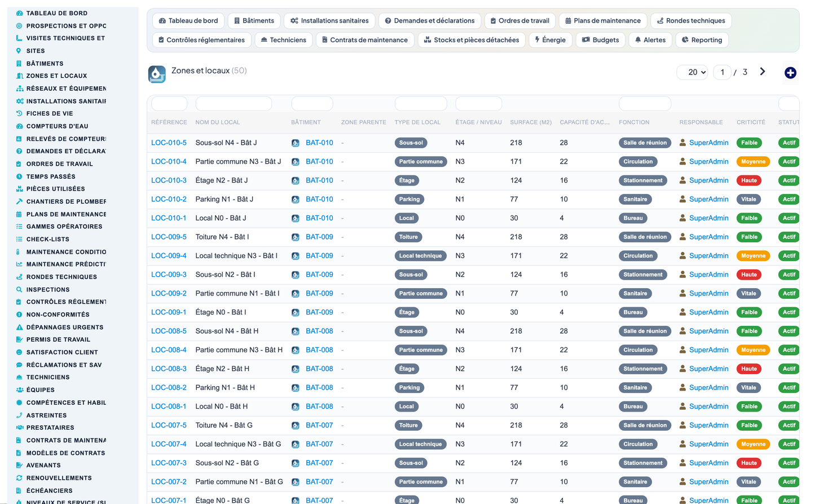Click the Sites map pin icon
Viewport: 815px width, 504px height.
(x=19, y=51)
